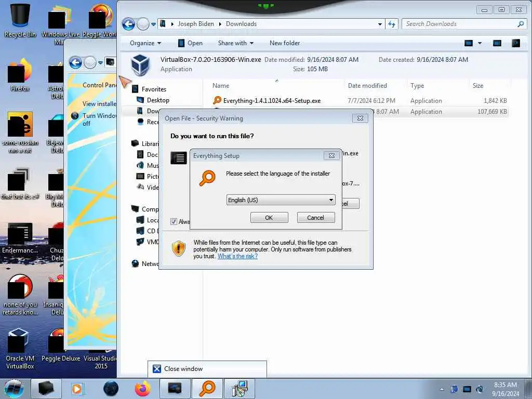Click the volume icon in system tray
532x399 pixels.
coord(480,389)
